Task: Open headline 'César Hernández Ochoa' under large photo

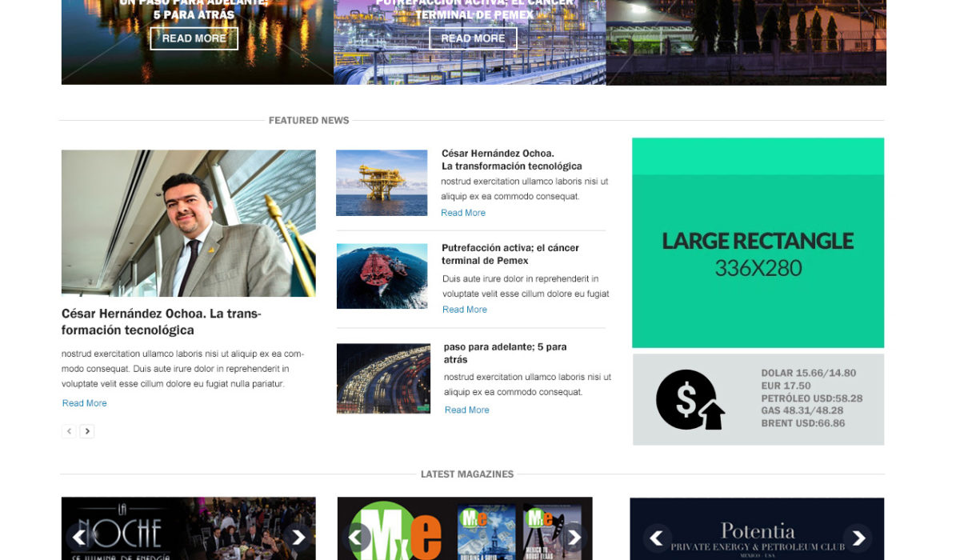Action: point(162,322)
